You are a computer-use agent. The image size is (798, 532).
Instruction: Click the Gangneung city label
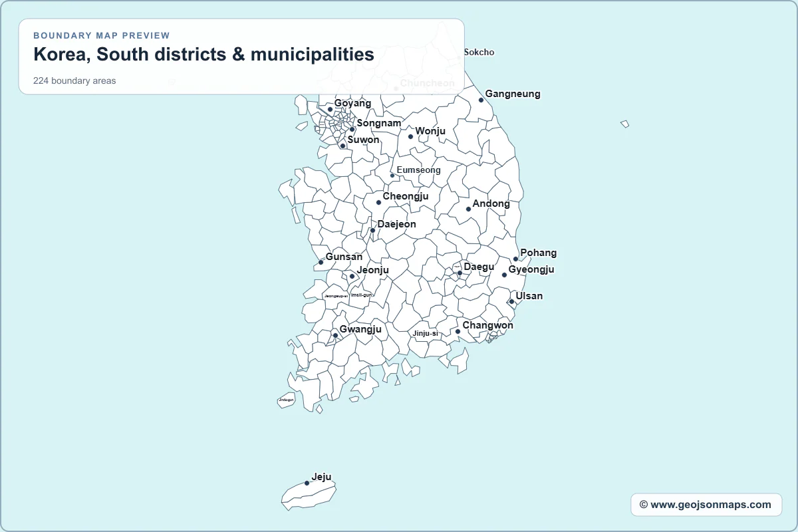tap(513, 94)
